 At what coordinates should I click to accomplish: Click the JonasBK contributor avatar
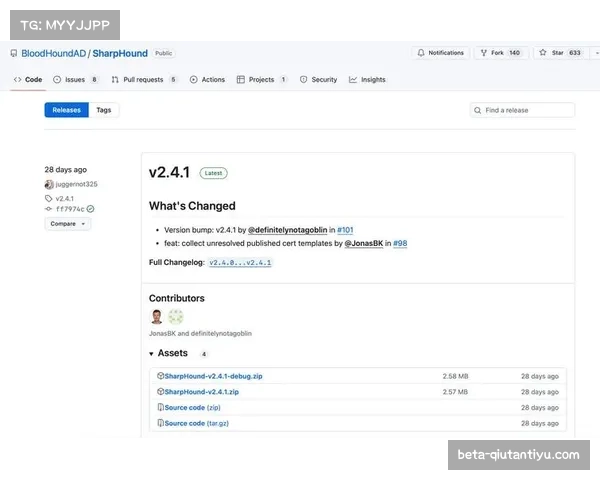(x=157, y=317)
